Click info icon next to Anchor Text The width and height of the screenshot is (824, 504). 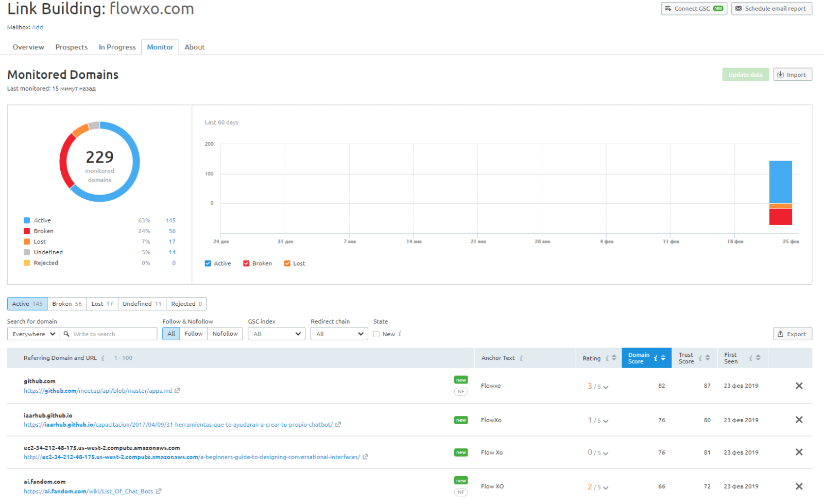click(x=521, y=358)
